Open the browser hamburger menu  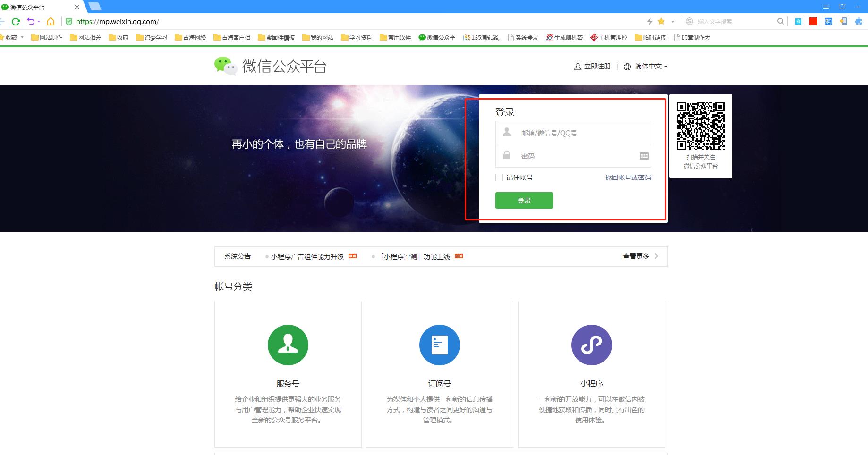[x=826, y=7]
